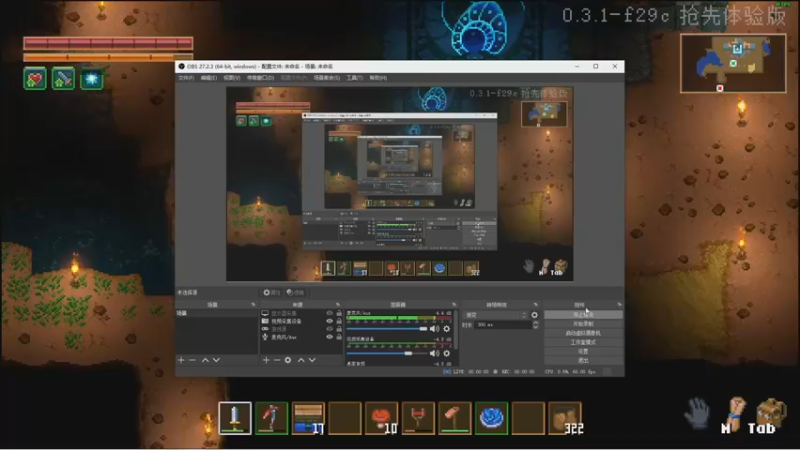Toggle visibility of 显示器采集 source
The image size is (800, 450).
tap(330, 313)
